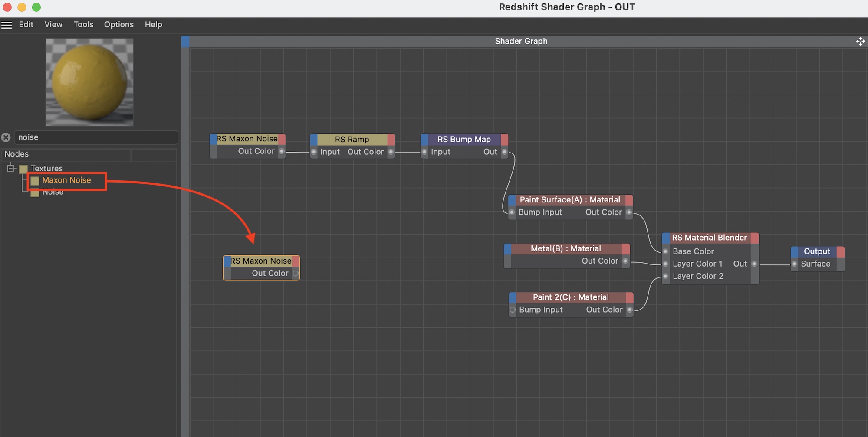Click blue corner of Metal(B) Material node
Viewport: 868px width, 437px height.
(508, 249)
